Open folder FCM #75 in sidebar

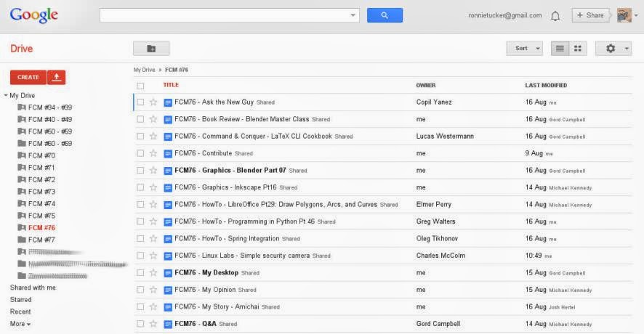click(41, 216)
